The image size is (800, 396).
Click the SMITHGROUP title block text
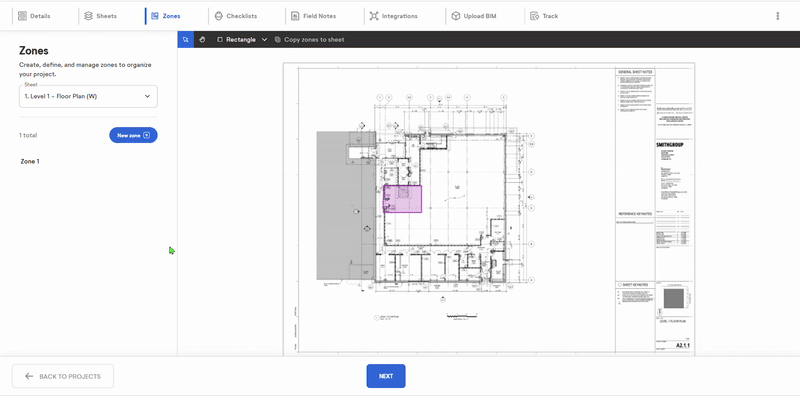point(669,145)
